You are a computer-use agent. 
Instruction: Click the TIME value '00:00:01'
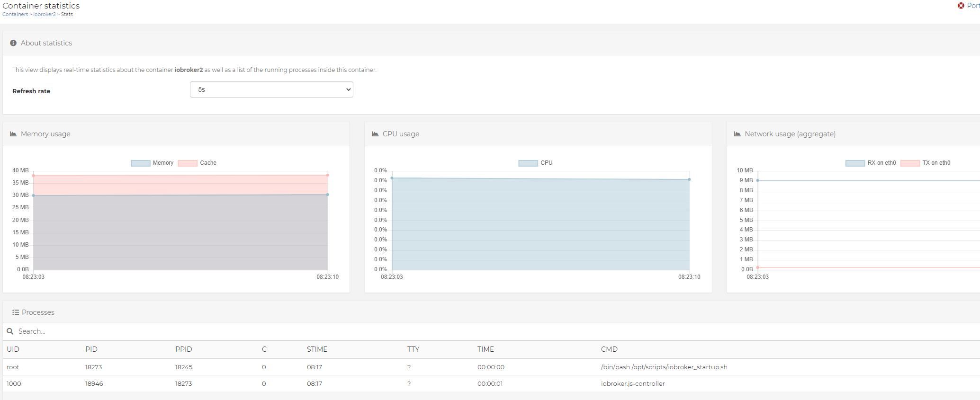coord(490,383)
